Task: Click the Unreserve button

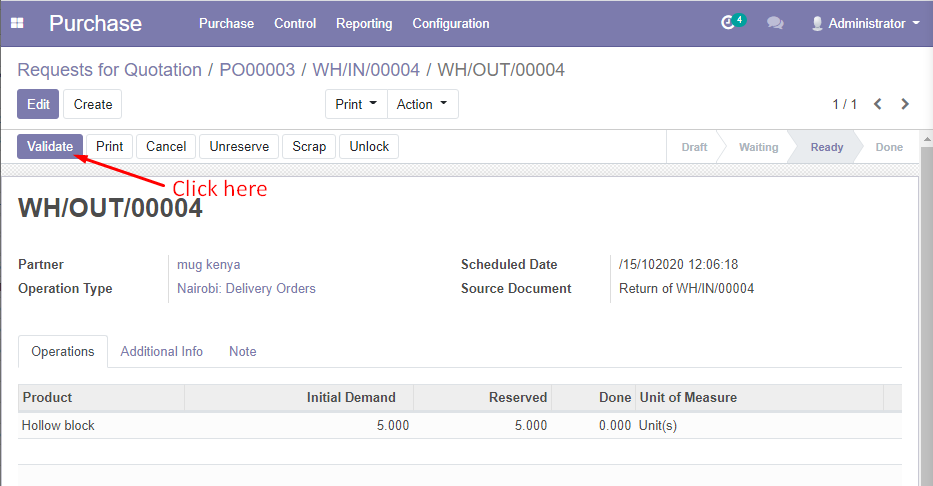Action: pos(239,146)
